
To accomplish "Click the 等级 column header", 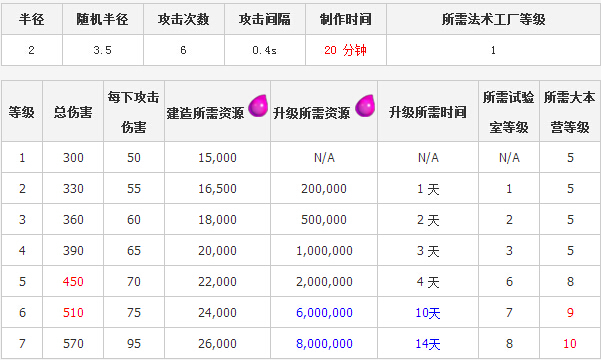I will click(x=22, y=112).
